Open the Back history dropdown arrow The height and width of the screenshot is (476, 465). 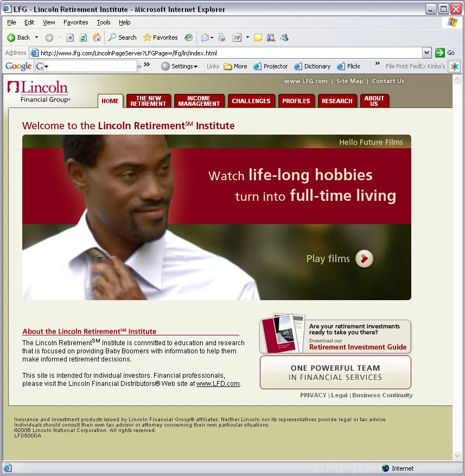37,37
